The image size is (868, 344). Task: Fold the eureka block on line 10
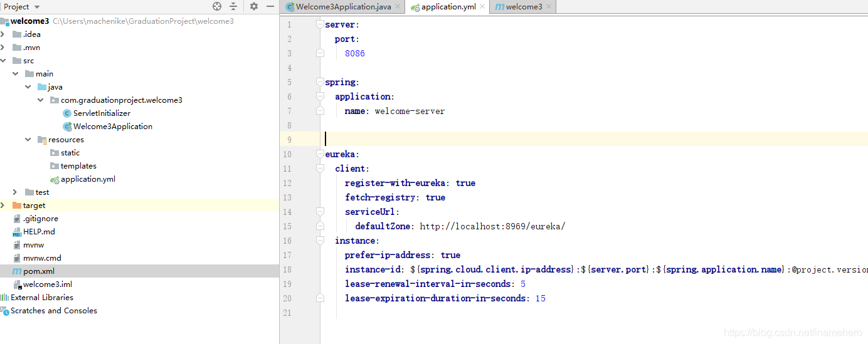tap(320, 154)
